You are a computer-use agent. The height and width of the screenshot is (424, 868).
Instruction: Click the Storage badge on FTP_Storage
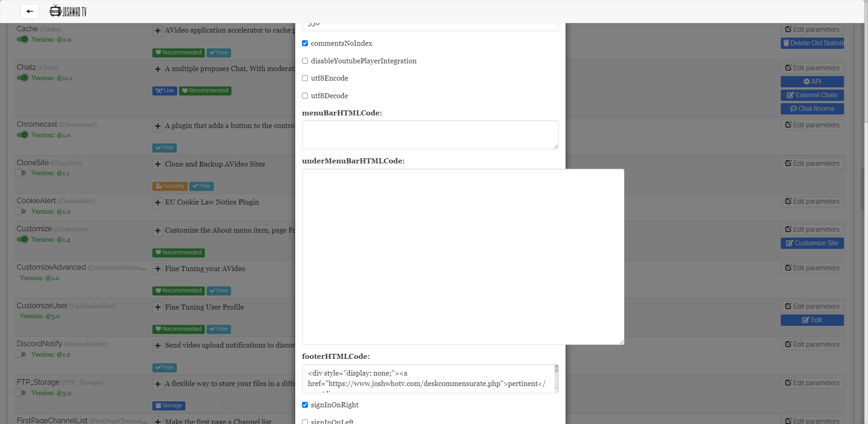click(x=168, y=405)
